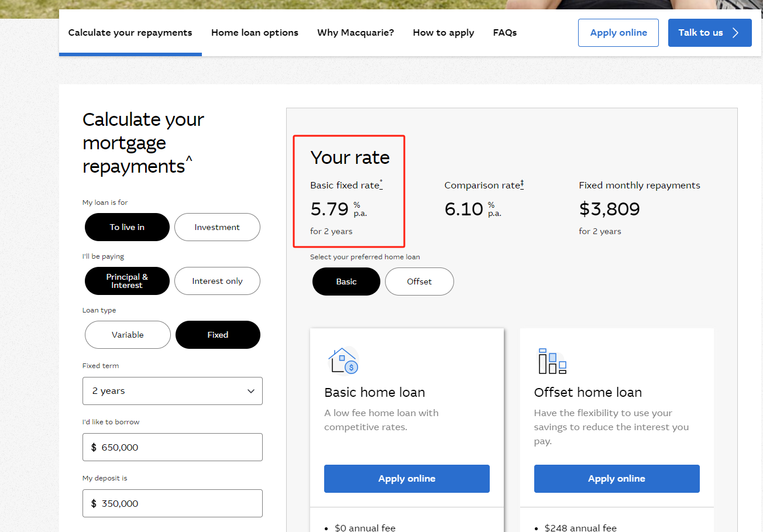The width and height of the screenshot is (763, 532).
Task: Jump to FAQs section
Action: [x=505, y=33]
